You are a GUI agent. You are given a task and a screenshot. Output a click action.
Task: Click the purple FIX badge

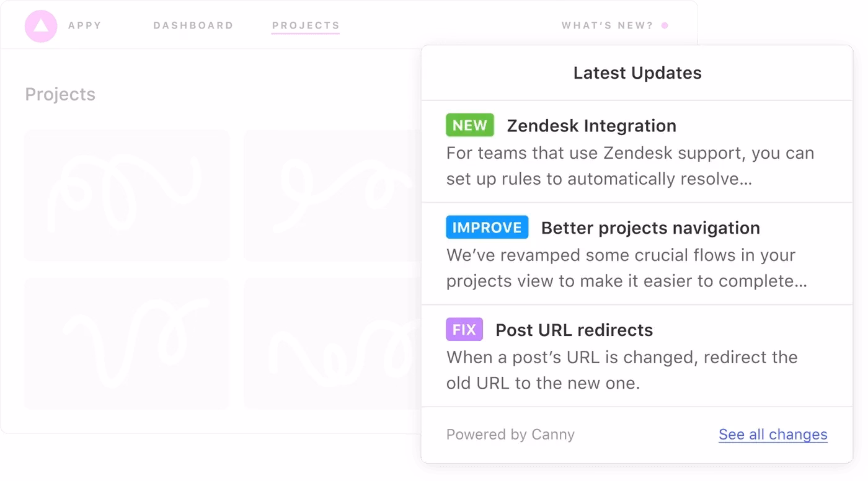tap(464, 330)
